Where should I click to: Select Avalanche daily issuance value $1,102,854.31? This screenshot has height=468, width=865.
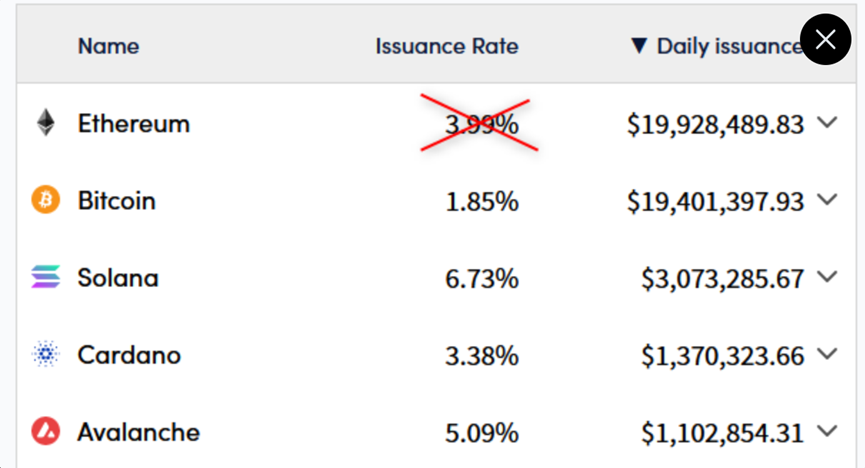pos(722,434)
